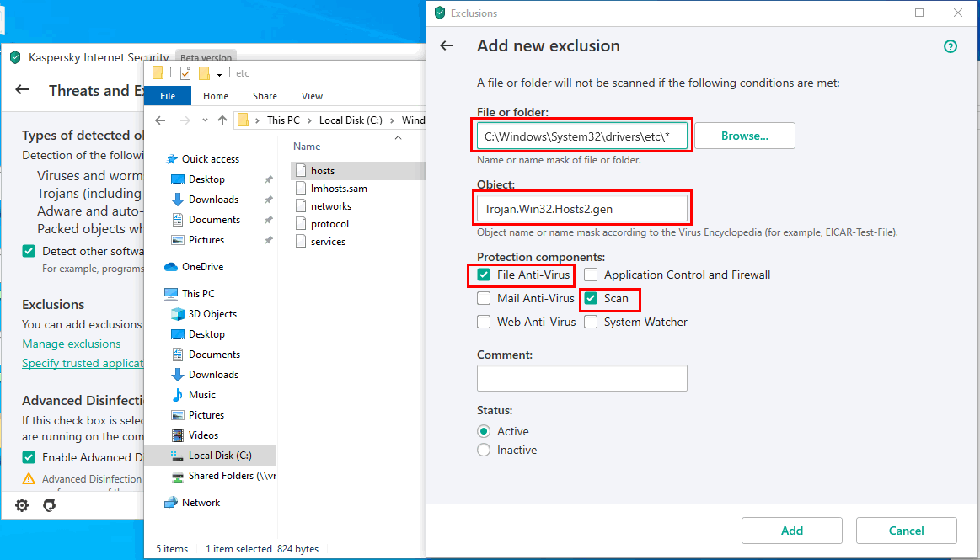This screenshot has width=980, height=560.
Task: Open Pictures under This PC
Action: [x=206, y=415]
